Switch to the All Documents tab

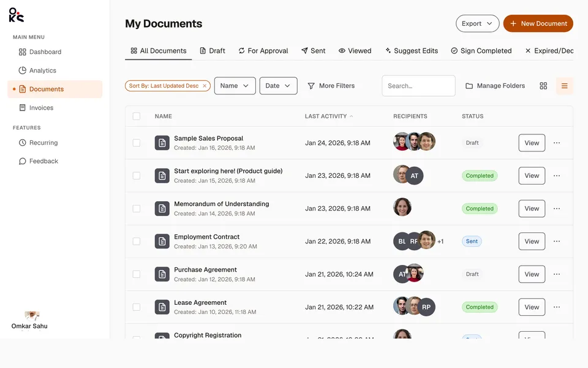point(158,51)
